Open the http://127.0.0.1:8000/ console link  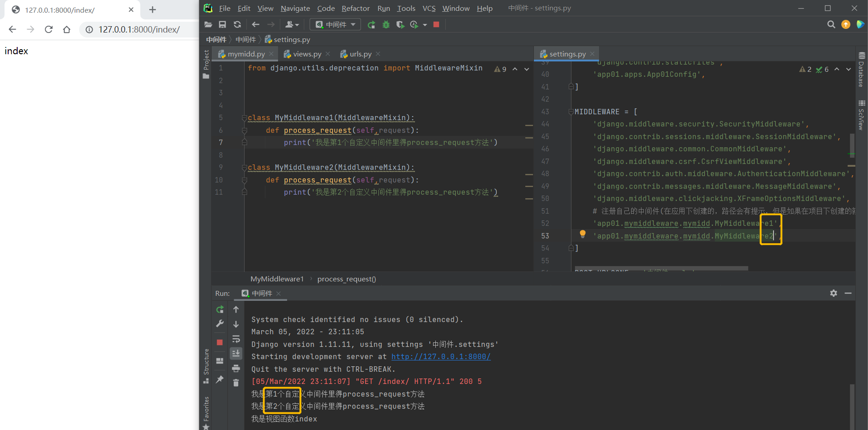pos(441,356)
